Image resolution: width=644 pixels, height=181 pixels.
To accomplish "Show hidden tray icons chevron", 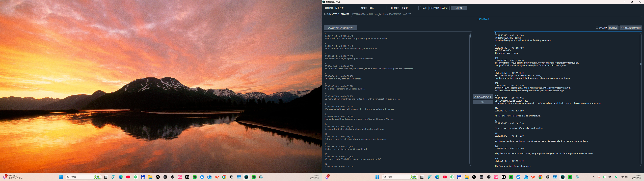I will pyautogui.click(x=593, y=177).
